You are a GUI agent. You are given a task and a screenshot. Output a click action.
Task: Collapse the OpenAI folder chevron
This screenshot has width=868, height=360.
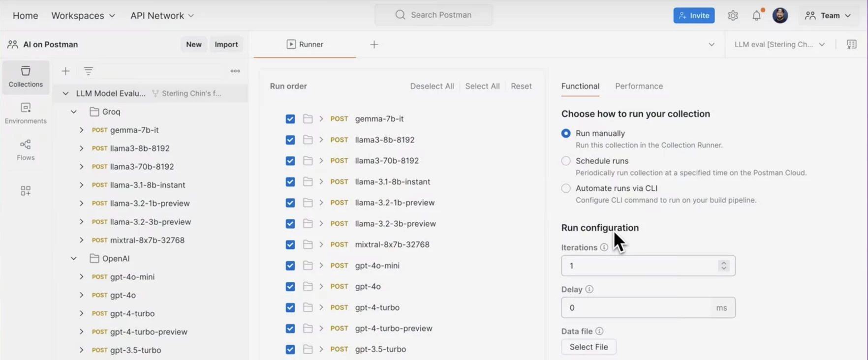[74, 258]
